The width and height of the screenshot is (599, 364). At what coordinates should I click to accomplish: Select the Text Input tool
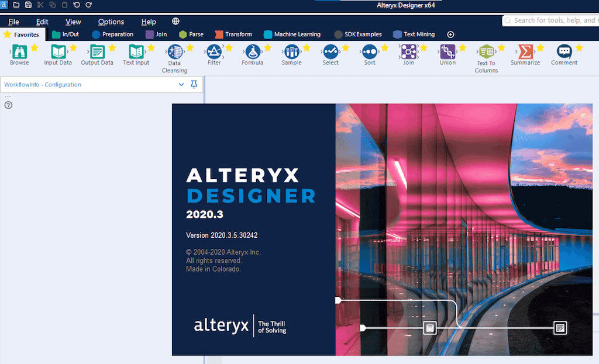(136, 54)
